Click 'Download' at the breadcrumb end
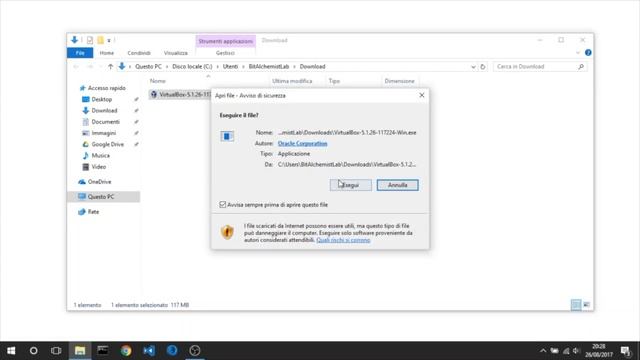This screenshot has height=360, width=640. pyautogui.click(x=312, y=67)
